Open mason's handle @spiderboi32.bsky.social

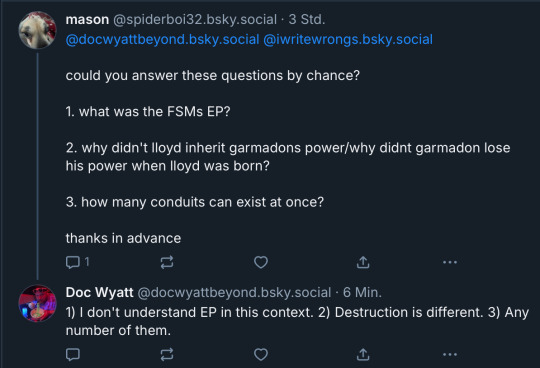pos(195,20)
